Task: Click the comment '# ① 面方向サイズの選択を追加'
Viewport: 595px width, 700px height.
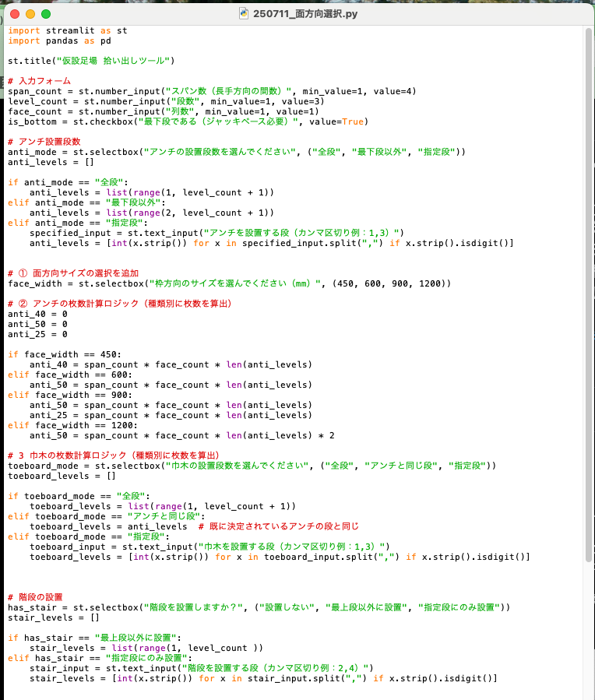Action: (x=73, y=273)
